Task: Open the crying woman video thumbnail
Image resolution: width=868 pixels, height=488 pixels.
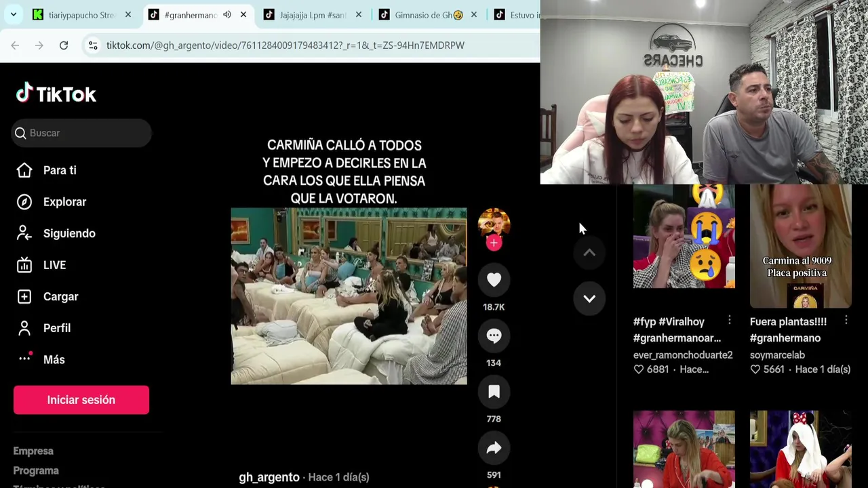Action: pyautogui.click(x=684, y=236)
